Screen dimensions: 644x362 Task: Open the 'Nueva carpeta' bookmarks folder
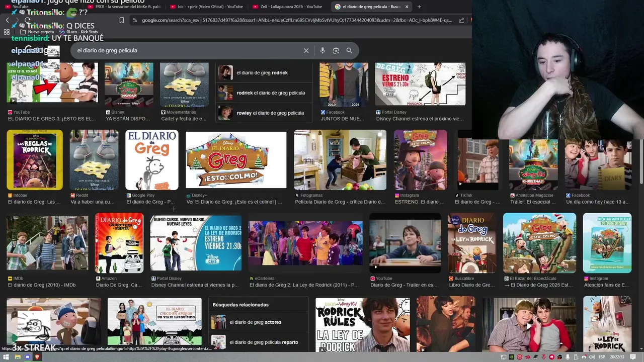click(37, 32)
